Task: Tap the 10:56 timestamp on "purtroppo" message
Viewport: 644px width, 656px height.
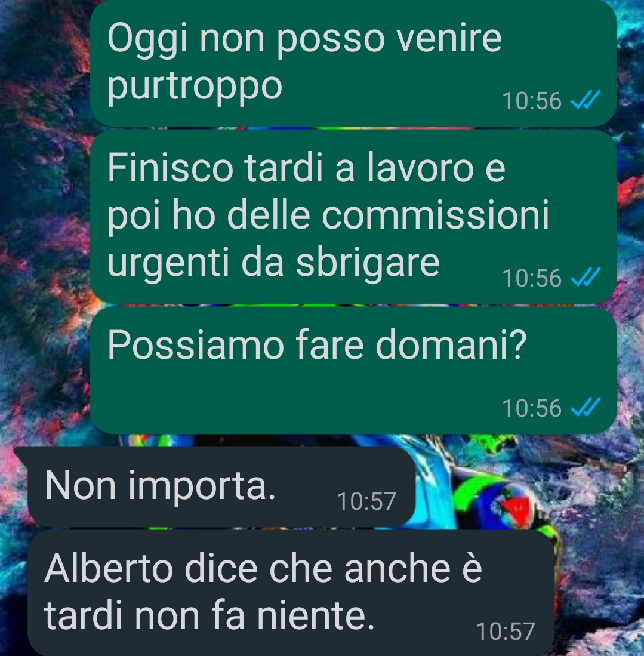Action: point(531,101)
